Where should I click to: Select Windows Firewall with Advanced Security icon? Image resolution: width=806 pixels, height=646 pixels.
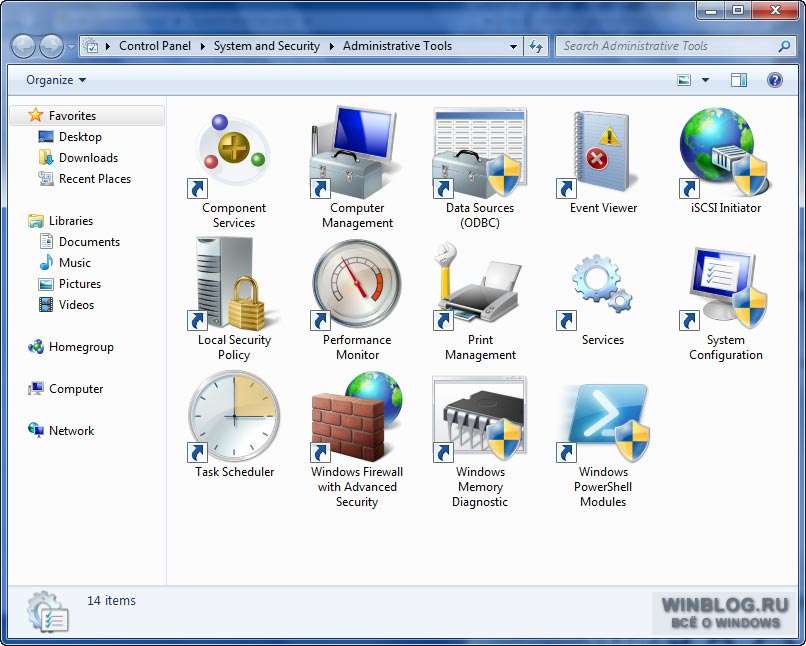point(357,416)
